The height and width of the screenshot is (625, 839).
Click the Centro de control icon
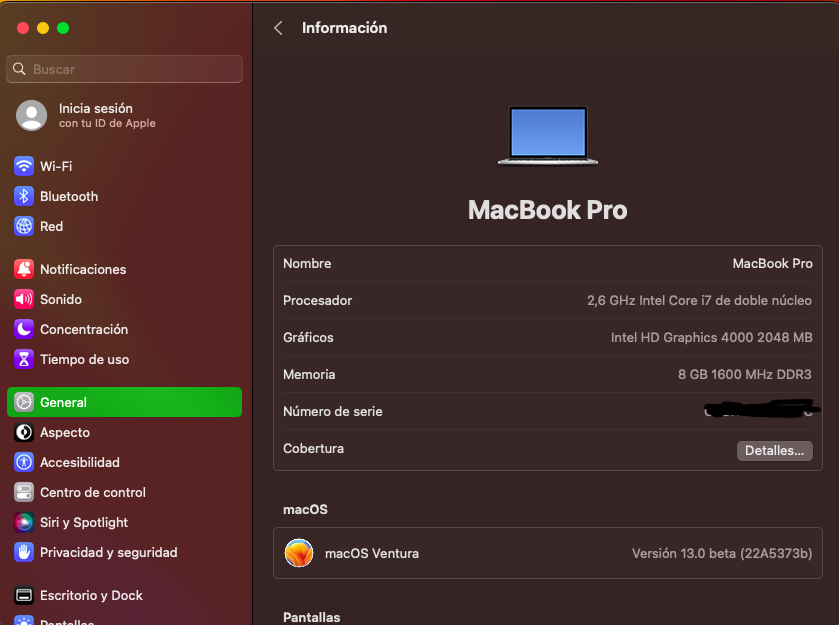[x=24, y=492]
